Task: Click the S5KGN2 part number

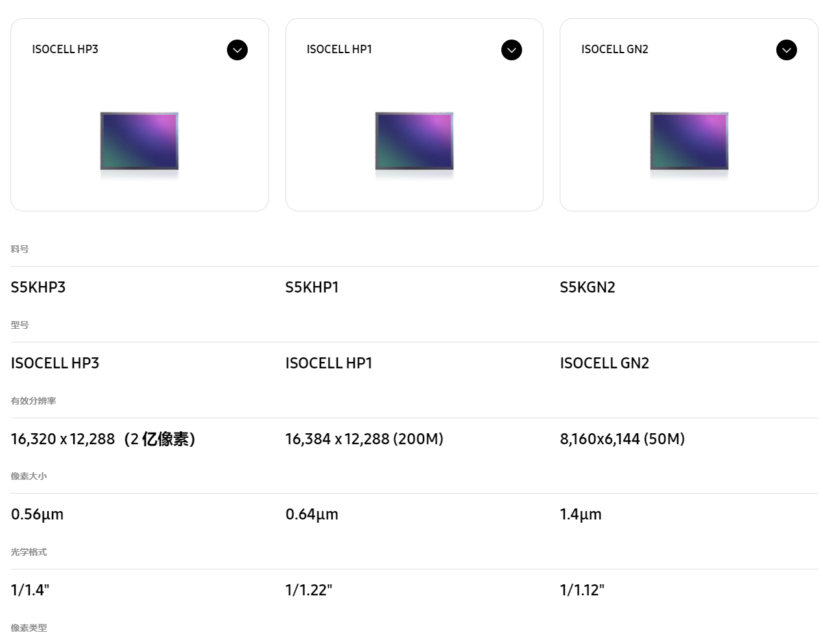Action: (588, 287)
